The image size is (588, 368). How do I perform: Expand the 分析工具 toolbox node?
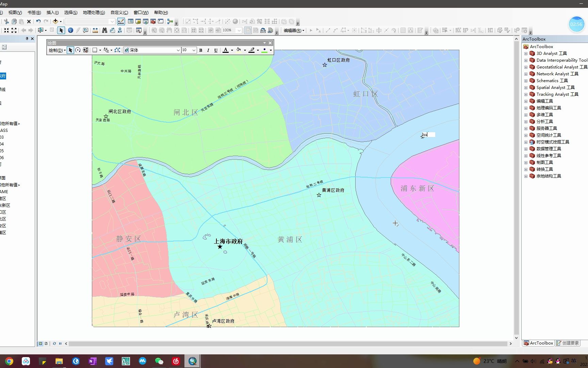[526, 122]
